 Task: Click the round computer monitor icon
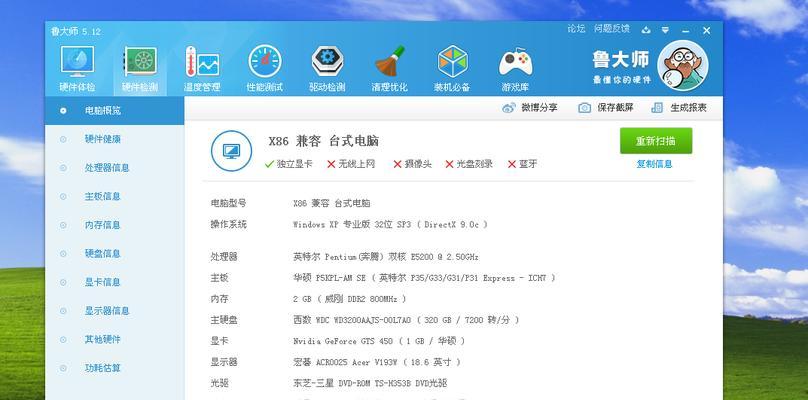click(231, 151)
